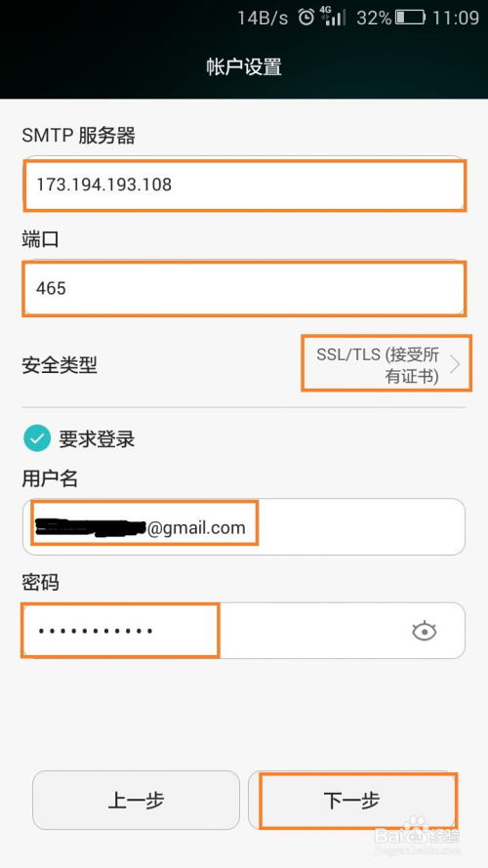
Task: Uncheck the 要求登录 checkbox
Action: (37, 439)
